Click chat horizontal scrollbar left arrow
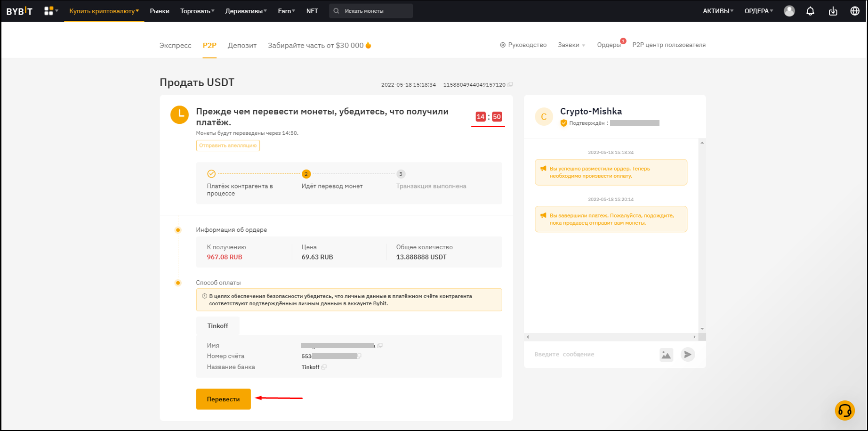 tap(528, 337)
